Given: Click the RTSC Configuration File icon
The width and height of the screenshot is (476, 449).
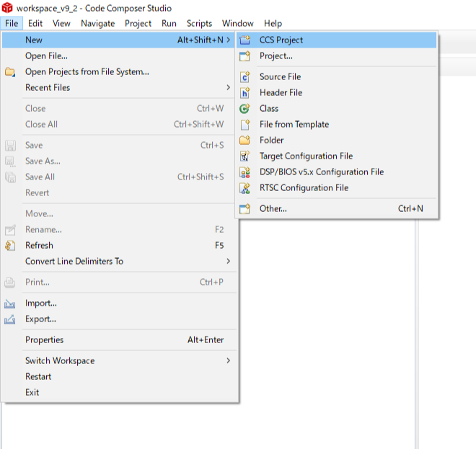Looking at the screenshot, I should click(x=245, y=188).
